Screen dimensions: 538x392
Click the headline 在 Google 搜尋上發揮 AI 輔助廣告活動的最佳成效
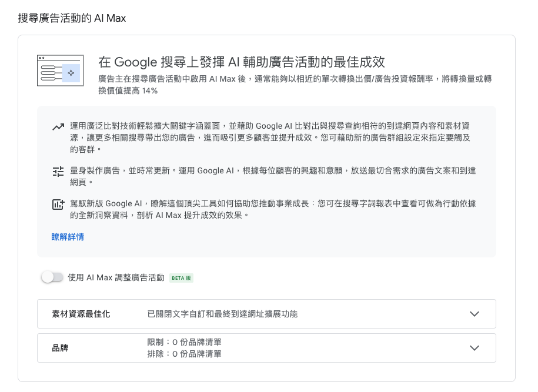pos(242,62)
